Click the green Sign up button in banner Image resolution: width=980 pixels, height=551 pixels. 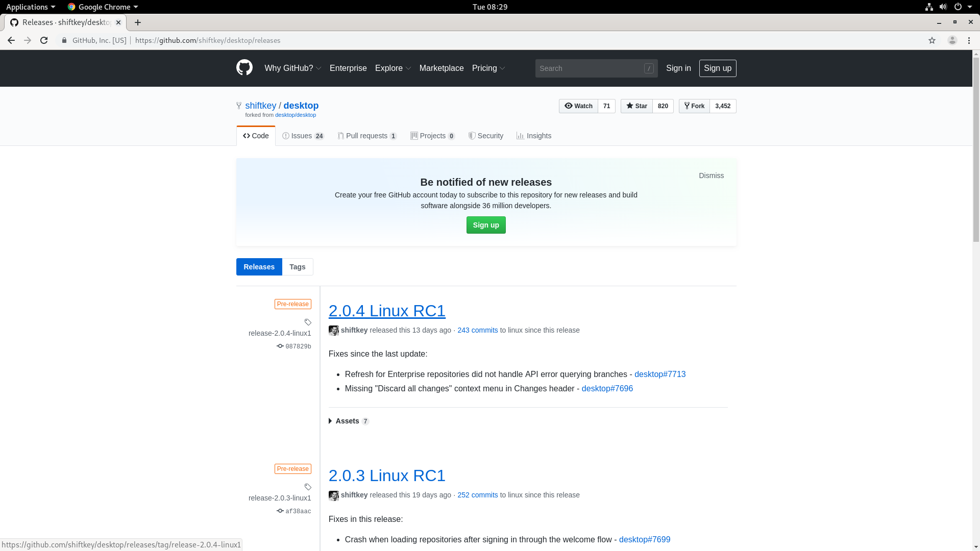486,225
